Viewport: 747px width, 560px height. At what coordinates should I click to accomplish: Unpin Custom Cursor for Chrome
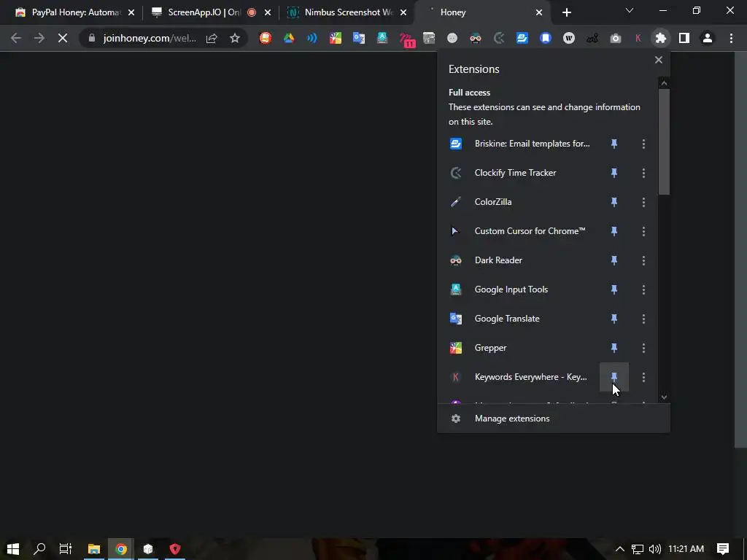(614, 231)
